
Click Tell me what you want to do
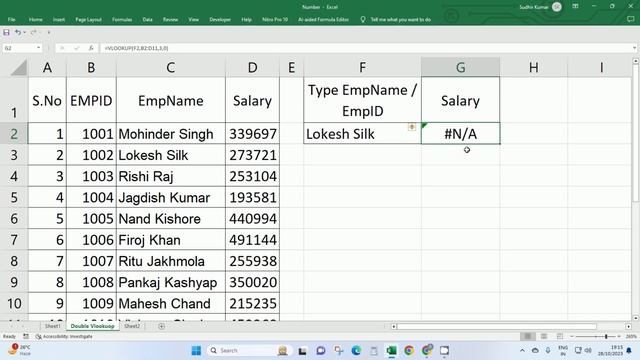pos(401,19)
